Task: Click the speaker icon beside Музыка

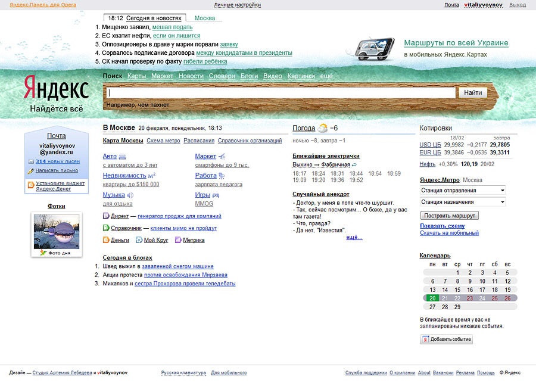Action: point(130,195)
